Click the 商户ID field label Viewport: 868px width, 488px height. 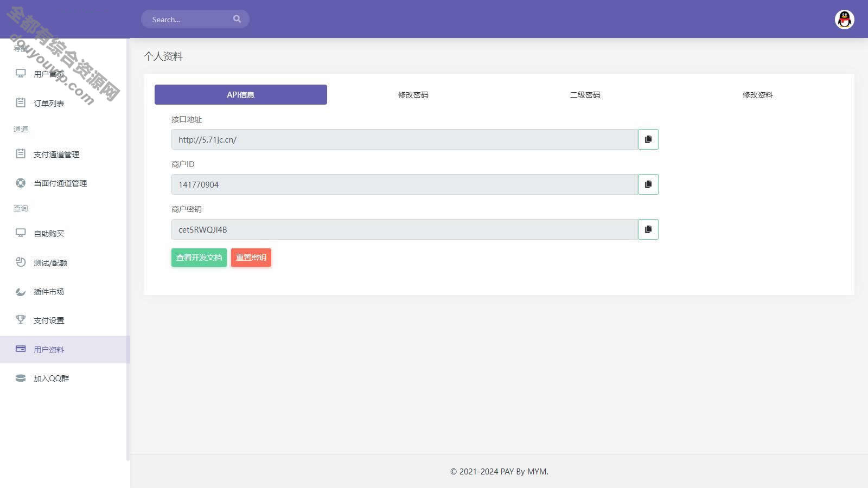point(183,164)
